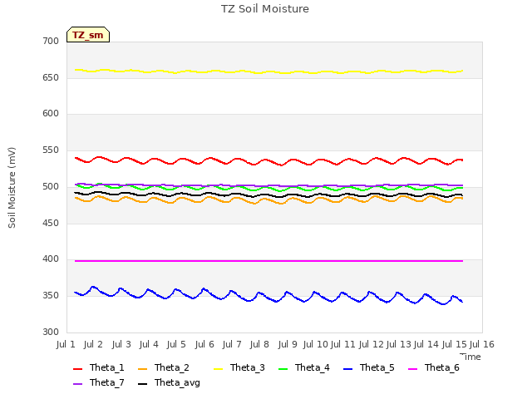Click the Jul 12 x-axis tick label
532x399 pixels.
(x=371, y=344)
